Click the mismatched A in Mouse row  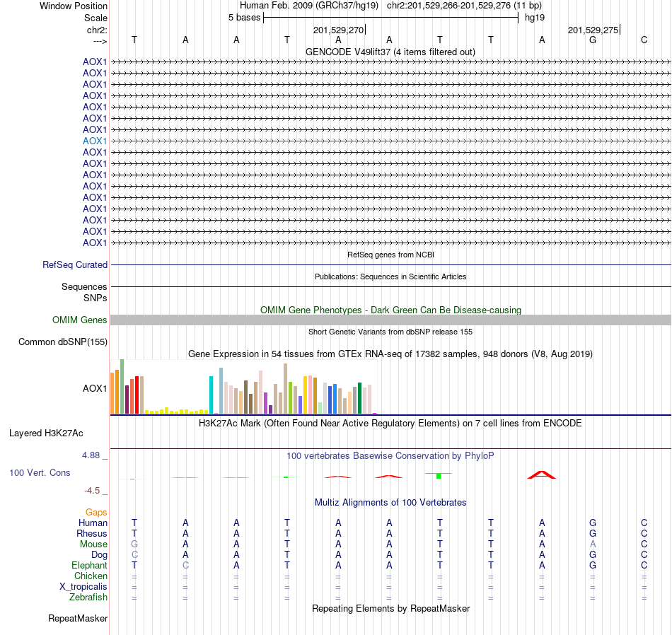(593, 544)
